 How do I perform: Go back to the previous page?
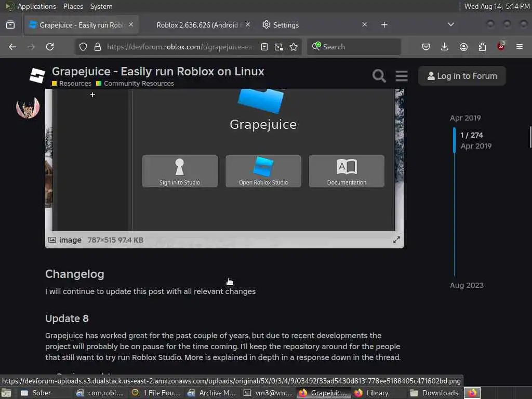click(x=12, y=47)
